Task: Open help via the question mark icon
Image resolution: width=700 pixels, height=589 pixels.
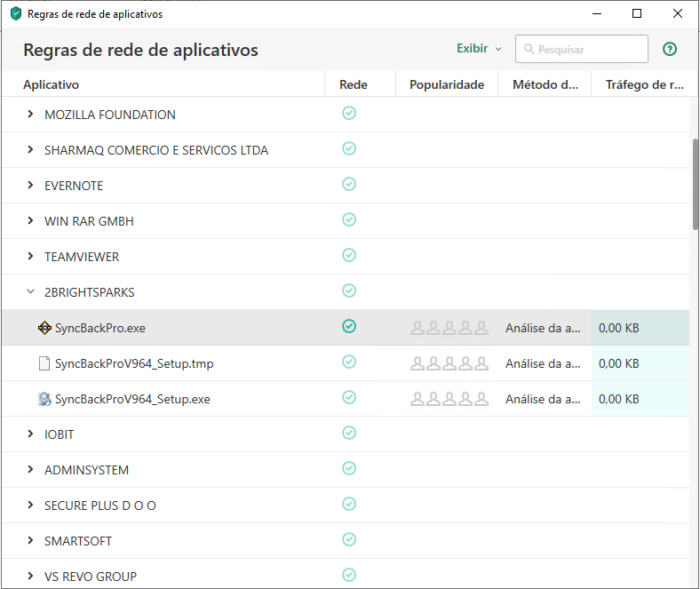Action: [x=670, y=49]
